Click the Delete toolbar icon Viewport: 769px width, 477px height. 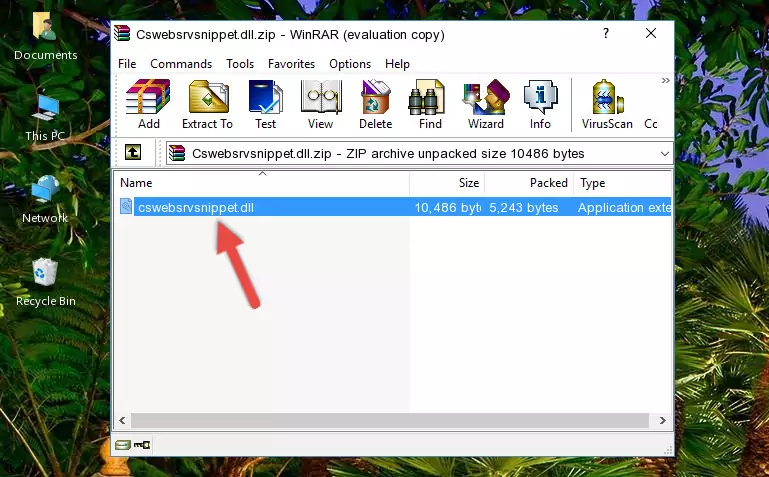pyautogui.click(x=376, y=104)
